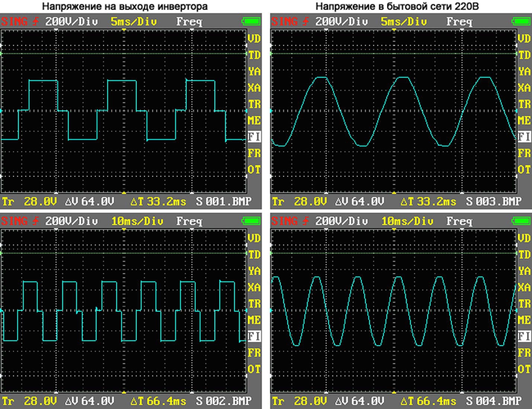This screenshot has width=532, height=409.
Task: Select FR menu item in the 001.BMP scope screen
Action: click(254, 153)
